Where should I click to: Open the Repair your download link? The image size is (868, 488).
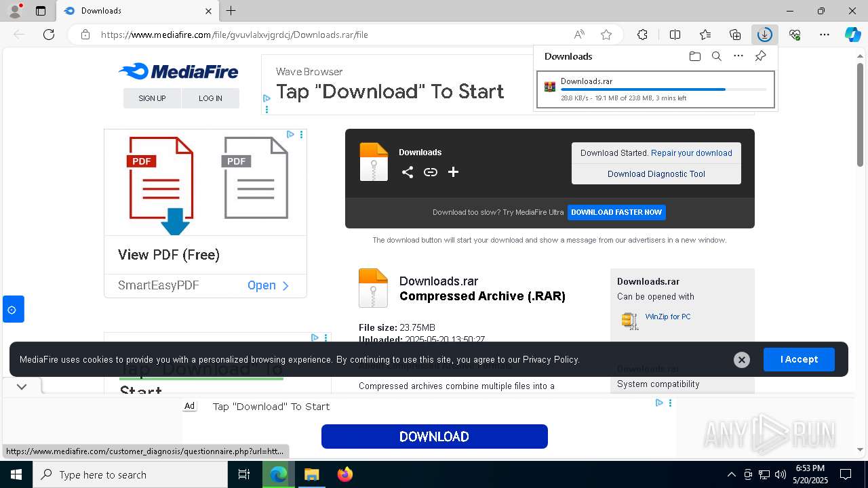[692, 153]
